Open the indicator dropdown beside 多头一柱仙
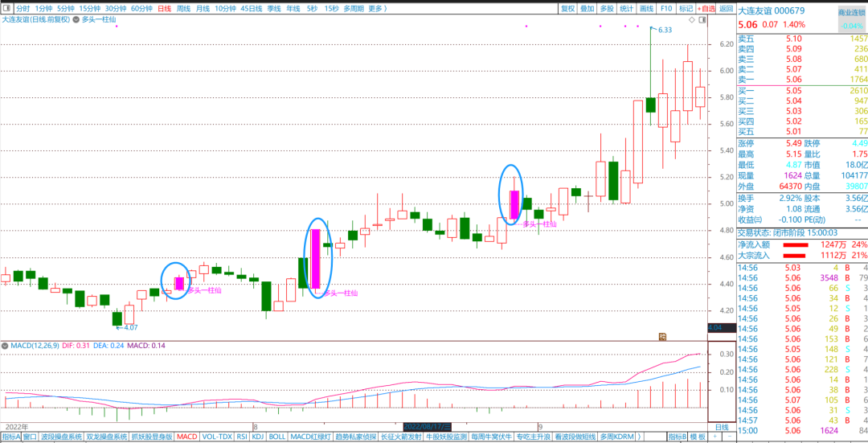 [76, 18]
